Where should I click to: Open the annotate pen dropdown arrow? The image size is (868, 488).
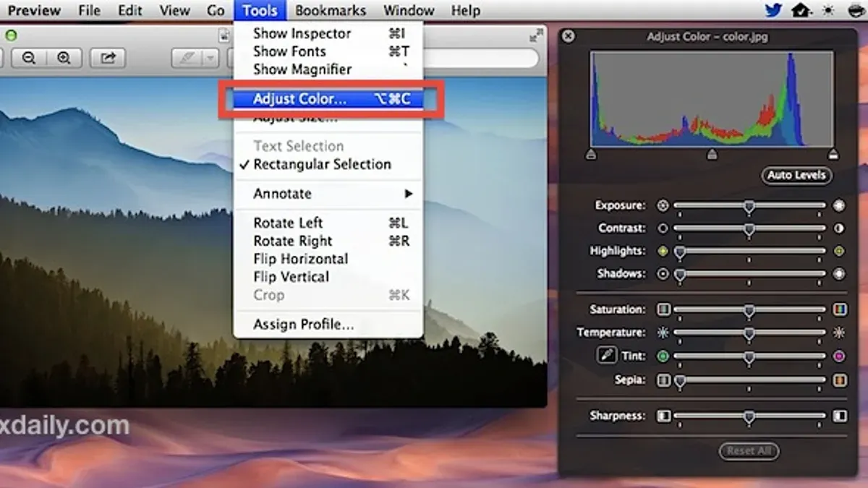210,59
